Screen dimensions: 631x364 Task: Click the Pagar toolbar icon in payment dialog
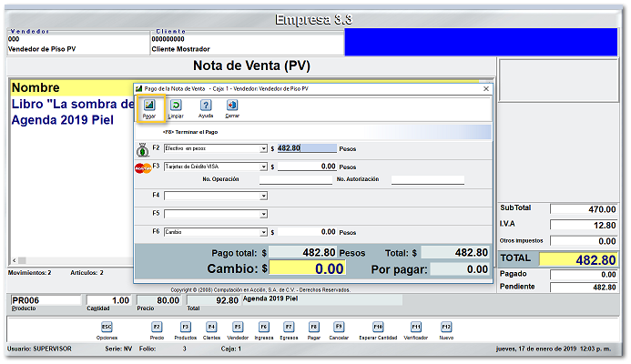click(x=149, y=106)
